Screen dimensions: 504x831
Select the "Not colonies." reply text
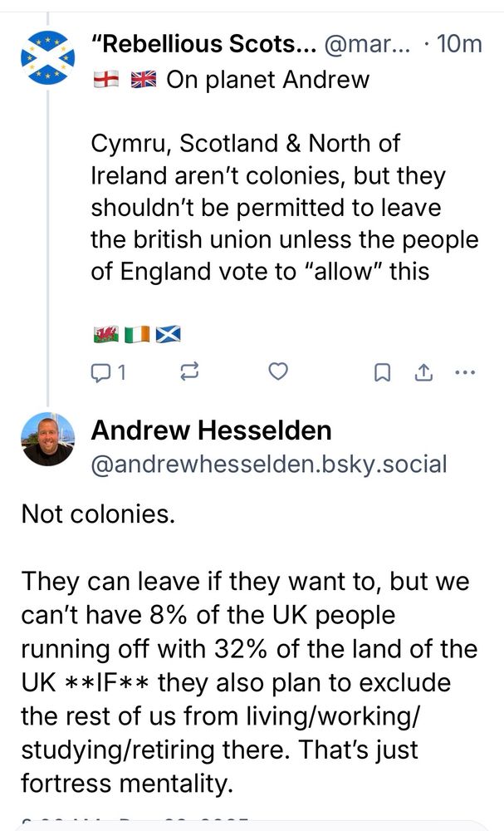(x=98, y=514)
